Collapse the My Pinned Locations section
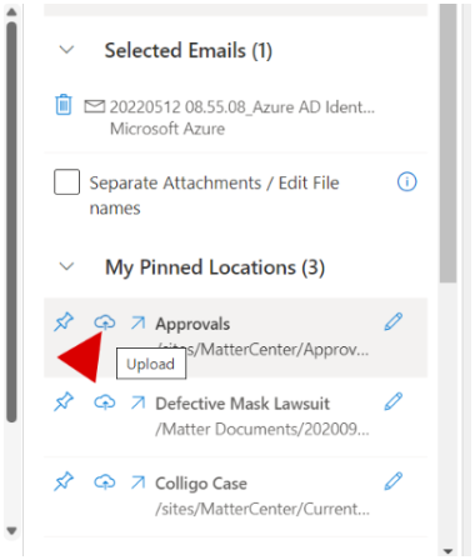This screenshot has width=475, height=560. (x=66, y=266)
